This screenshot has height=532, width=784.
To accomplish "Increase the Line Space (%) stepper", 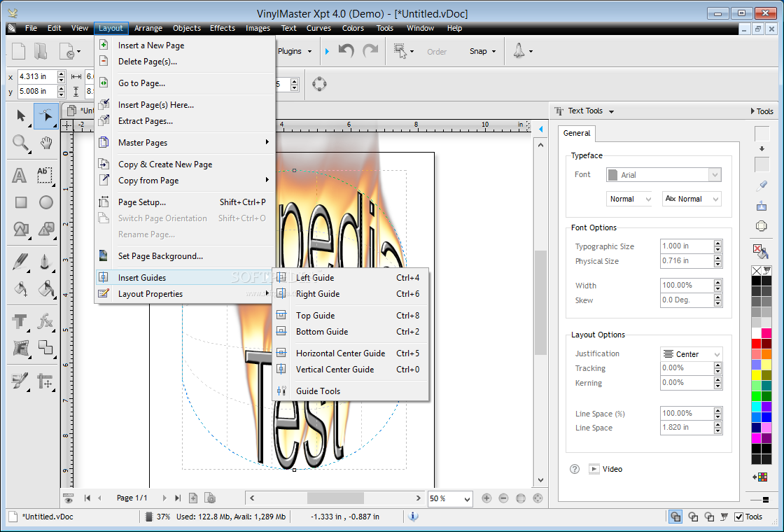I will [718, 410].
